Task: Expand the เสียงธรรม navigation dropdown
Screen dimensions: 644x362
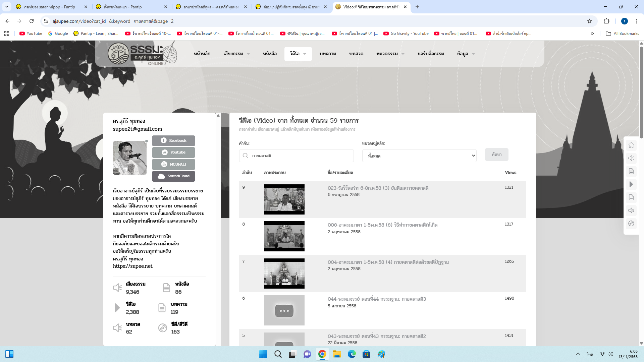Action: pyautogui.click(x=236, y=54)
